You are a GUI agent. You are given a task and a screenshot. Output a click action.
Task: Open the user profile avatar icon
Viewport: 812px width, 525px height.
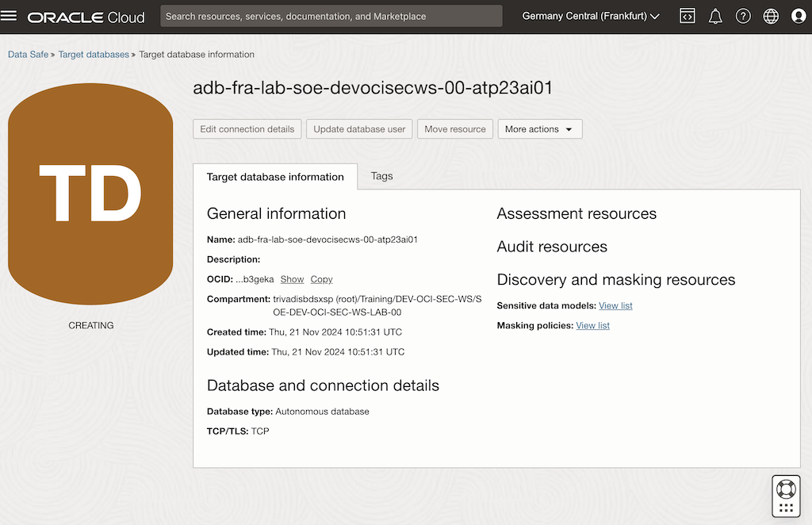(799, 16)
